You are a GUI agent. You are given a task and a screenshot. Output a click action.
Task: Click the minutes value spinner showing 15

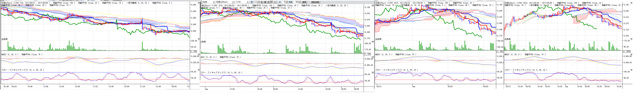(x=285, y=2)
